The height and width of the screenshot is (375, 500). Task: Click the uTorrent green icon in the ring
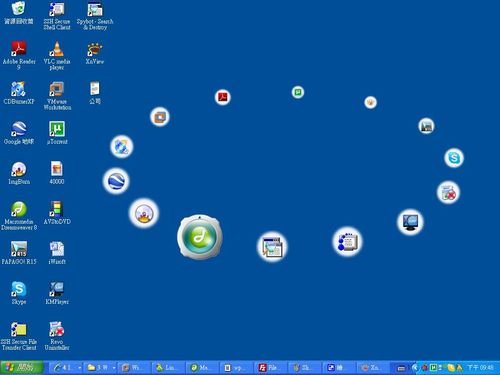pos(298,92)
